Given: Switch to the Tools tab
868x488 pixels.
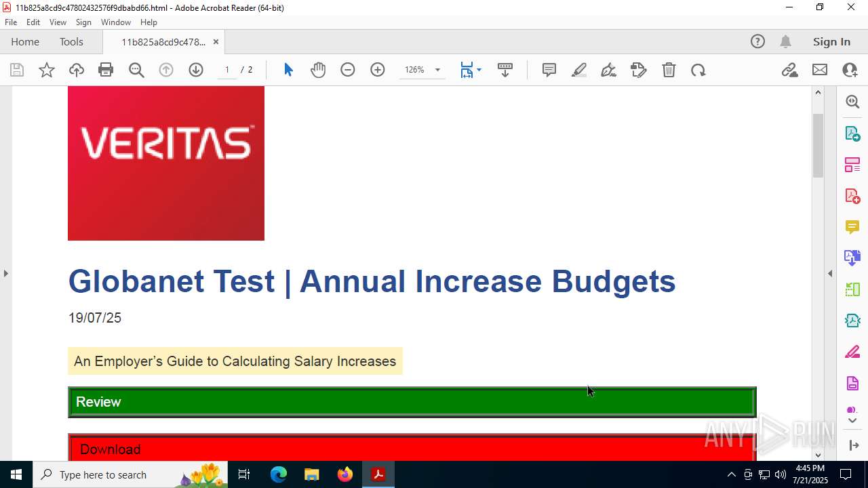Looking at the screenshot, I should (71, 41).
